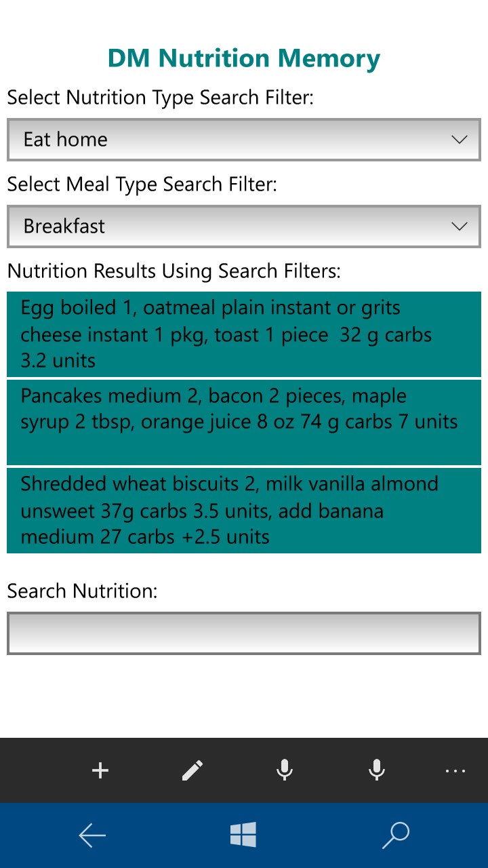Screen dimensions: 488x868
Task: Tap the app bar to expand commands
Action: pyautogui.click(x=455, y=771)
